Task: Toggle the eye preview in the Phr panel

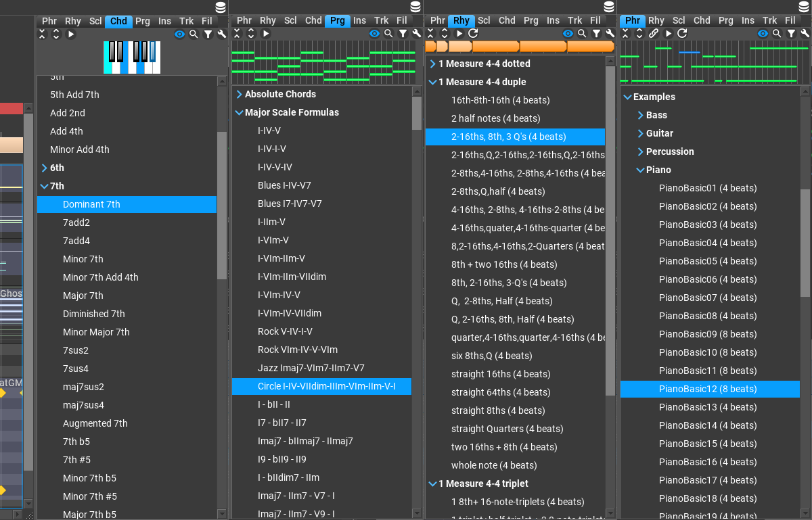Action: click(x=763, y=33)
